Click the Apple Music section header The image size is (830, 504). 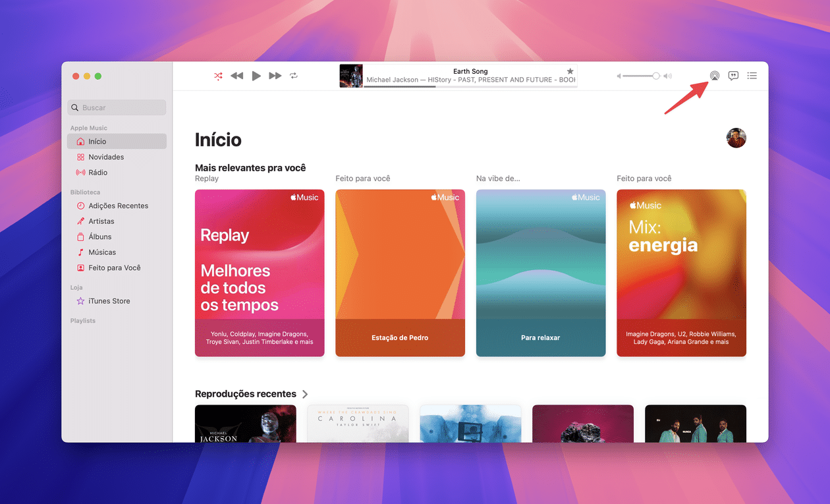[89, 128]
